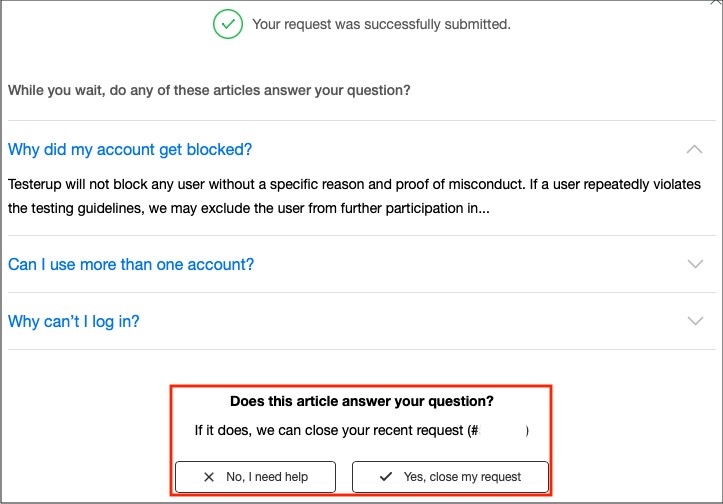Click the 'While you wait' prompt text
Image resolution: width=723 pixels, height=504 pixels.
pyautogui.click(x=209, y=90)
